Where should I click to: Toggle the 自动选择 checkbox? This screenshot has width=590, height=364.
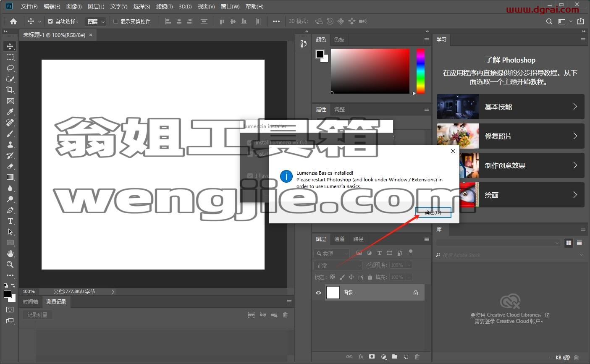click(x=50, y=21)
